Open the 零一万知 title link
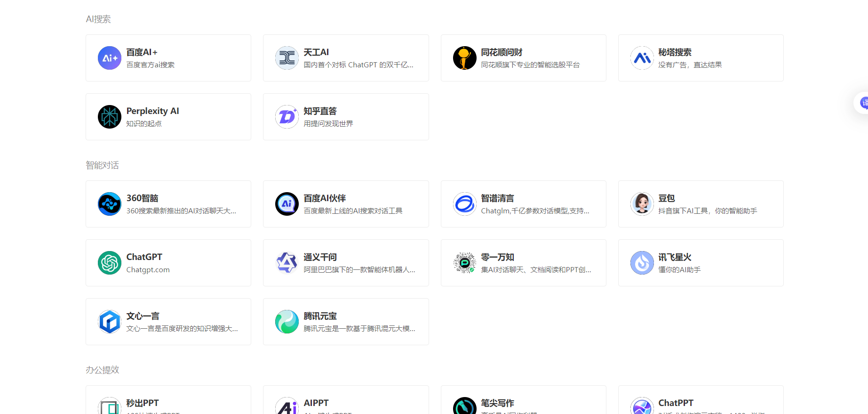The width and height of the screenshot is (868, 414). [x=497, y=257]
